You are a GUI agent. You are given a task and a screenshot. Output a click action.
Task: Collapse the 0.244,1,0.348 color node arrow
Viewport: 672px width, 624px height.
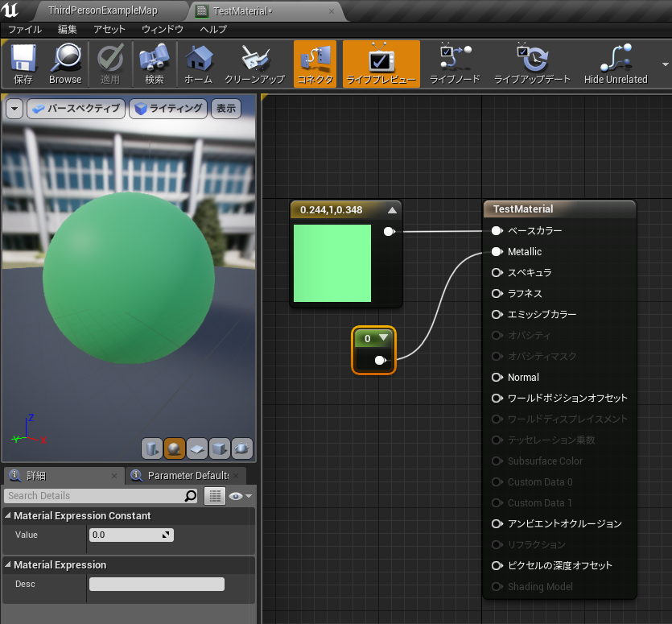pyautogui.click(x=392, y=210)
